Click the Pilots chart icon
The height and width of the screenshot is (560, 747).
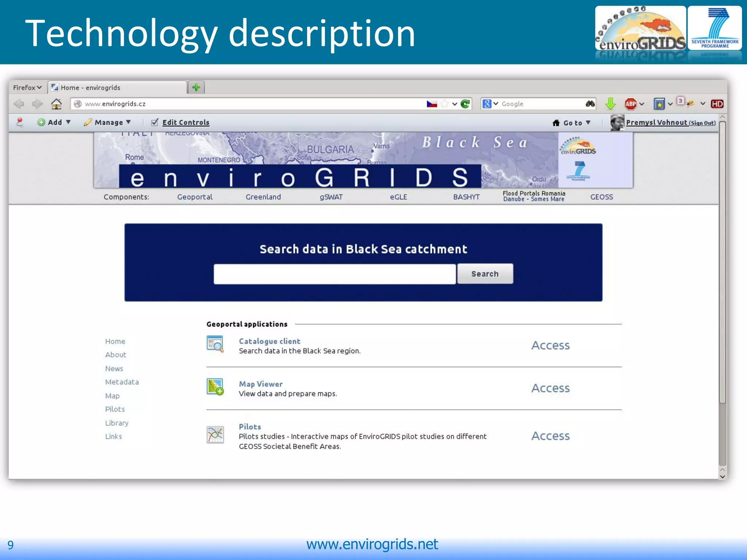[x=215, y=434]
